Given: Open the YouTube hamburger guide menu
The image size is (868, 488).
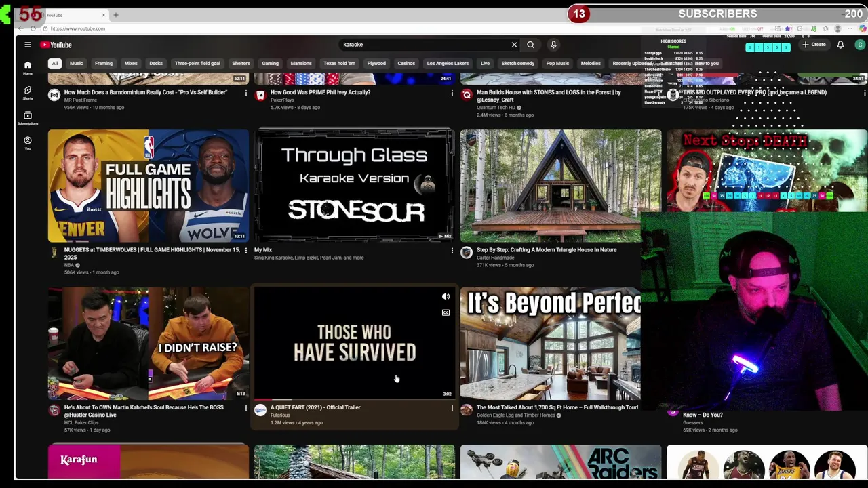Looking at the screenshot, I should 28,45.
